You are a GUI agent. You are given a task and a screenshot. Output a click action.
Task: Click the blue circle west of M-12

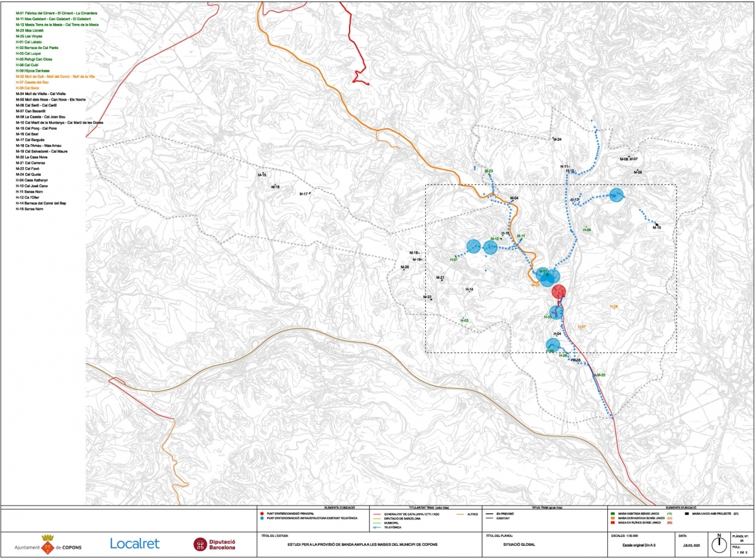tap(474, 247)
